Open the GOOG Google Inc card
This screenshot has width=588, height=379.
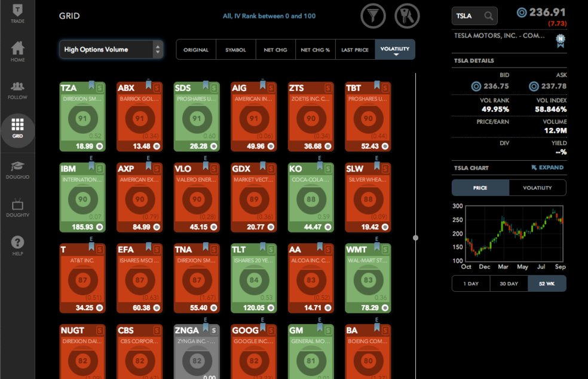[254, 352]
